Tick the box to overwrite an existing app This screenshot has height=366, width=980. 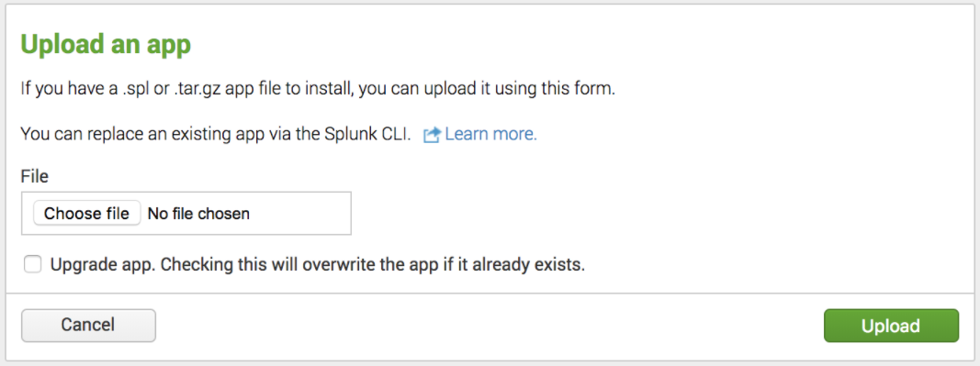pyautogui.click(x=32, y=264)
